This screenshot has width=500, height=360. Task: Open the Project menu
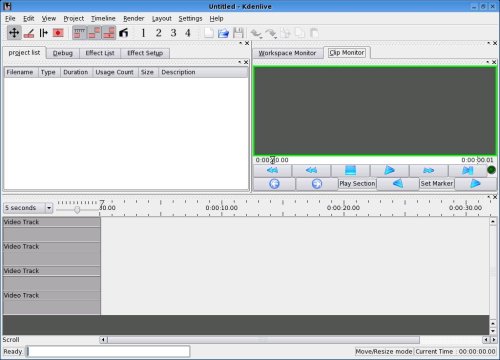tap(74, 18)
